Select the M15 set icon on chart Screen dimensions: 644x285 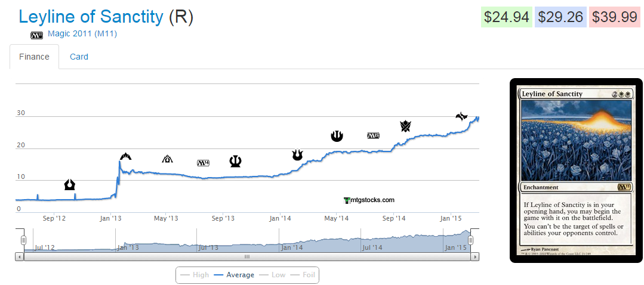pos(374,135)
